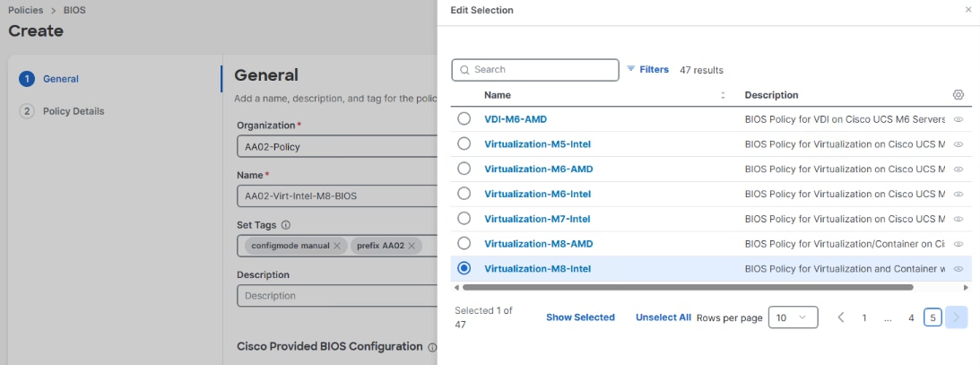This screenshot has width=980, height=365.
Task: Preview Virtualization-M6-AMD via eye icon
Action: [x=958, y=169]
